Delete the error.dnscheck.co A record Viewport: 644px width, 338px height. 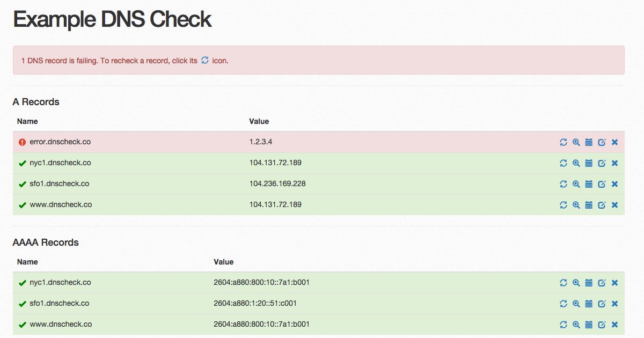point(614,142)
